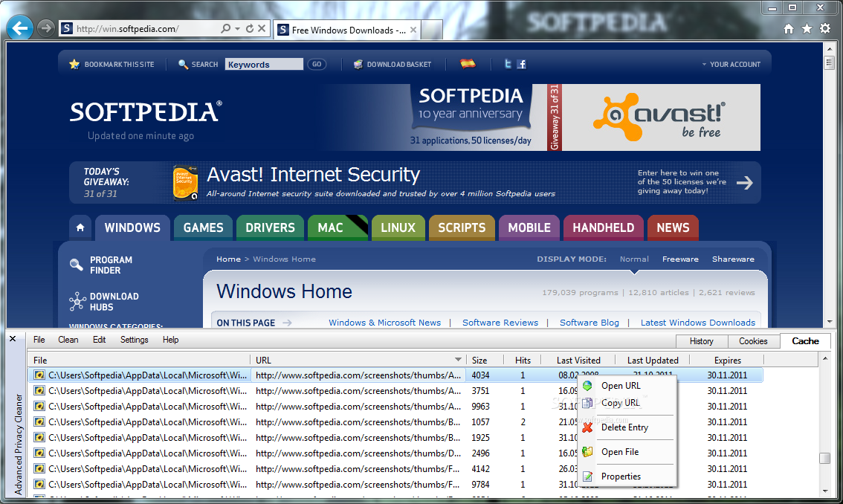
Task: Click the Home breadcrumb link
Action: tap(228, 259)
